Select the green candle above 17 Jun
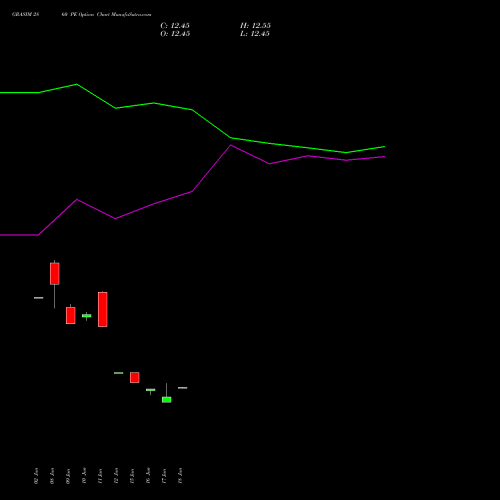 [x=167, y=400]
